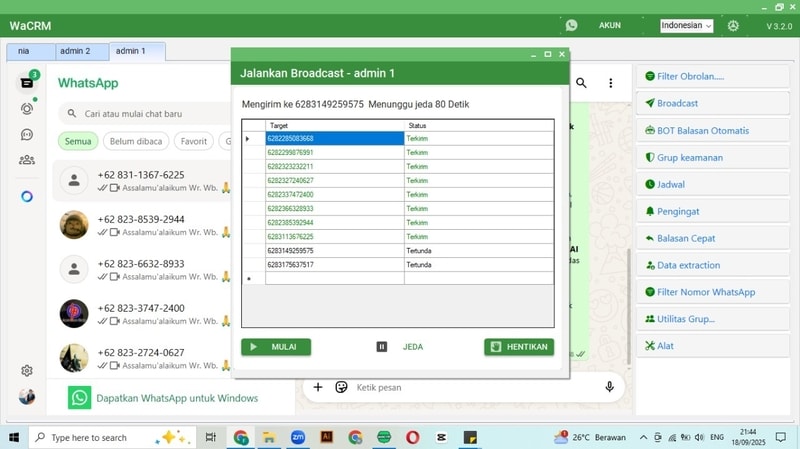Open the Broadcast feature in right panel
The image size is (800, 449).
(713, 104)
